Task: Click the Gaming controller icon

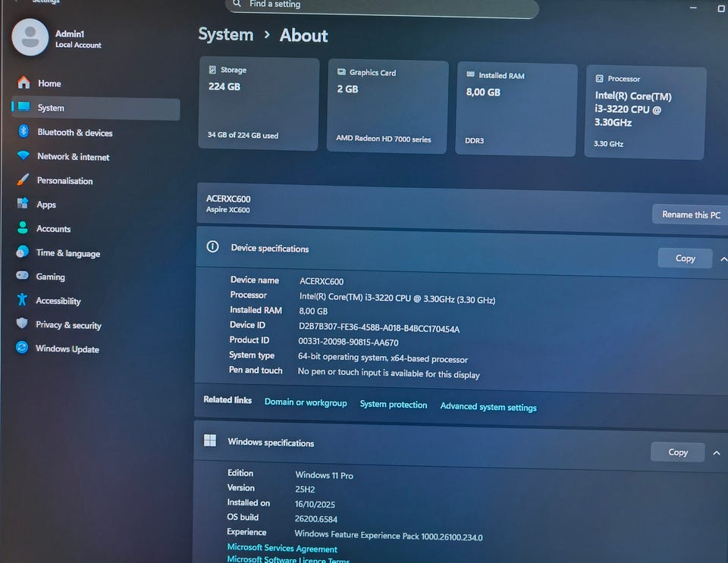Action: [x=22, y=276]
